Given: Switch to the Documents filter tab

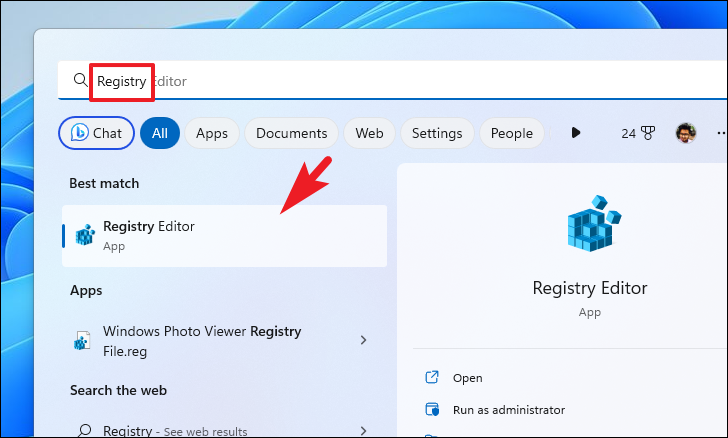Looking at the screenshot, I should point(292,133).
